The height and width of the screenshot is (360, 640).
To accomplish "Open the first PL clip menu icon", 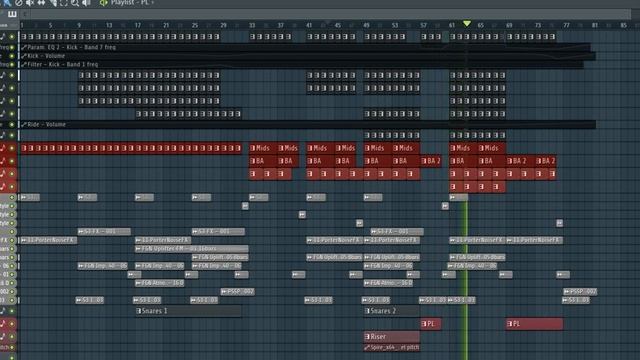I will click(424, 324).
